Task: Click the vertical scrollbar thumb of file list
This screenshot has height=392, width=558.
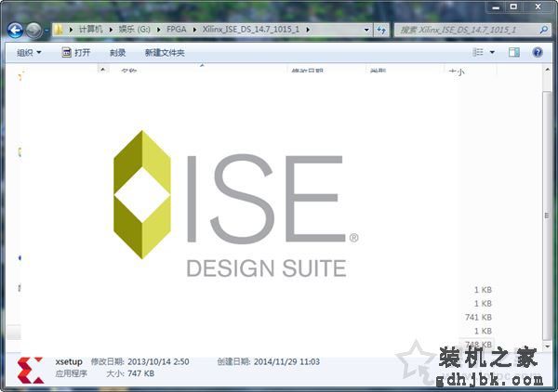Action: [548, 215]
